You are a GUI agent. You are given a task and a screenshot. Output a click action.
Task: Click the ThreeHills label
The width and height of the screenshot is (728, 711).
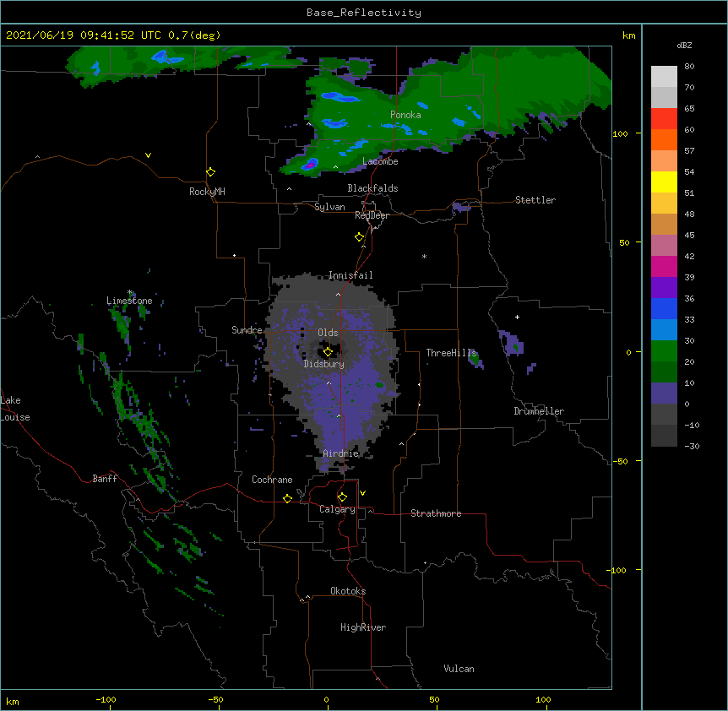451,353
